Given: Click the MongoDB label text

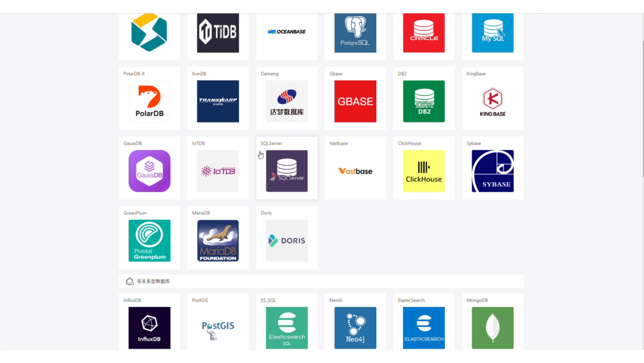Looking at the screenshot, I should tap(477, 300).
